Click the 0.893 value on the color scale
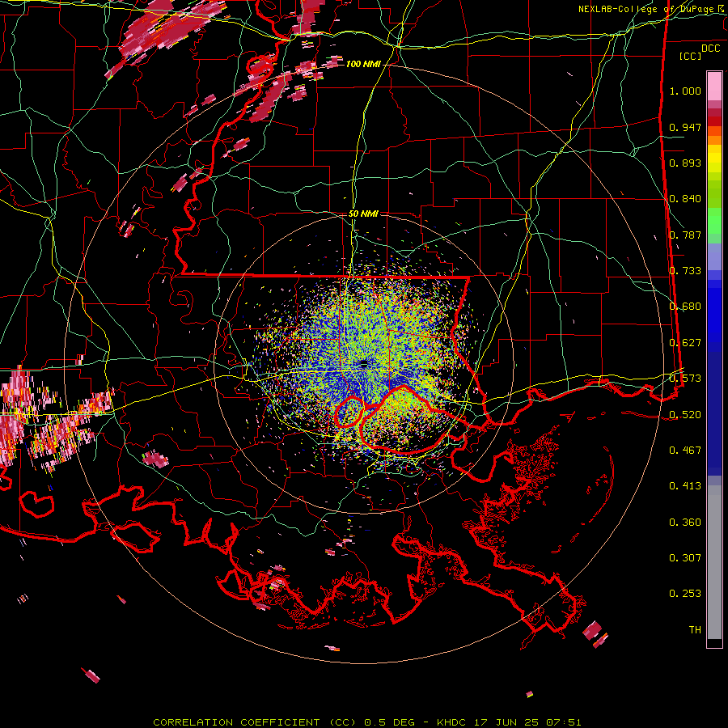This screenshot has width=728, height=728. point(685,163)
